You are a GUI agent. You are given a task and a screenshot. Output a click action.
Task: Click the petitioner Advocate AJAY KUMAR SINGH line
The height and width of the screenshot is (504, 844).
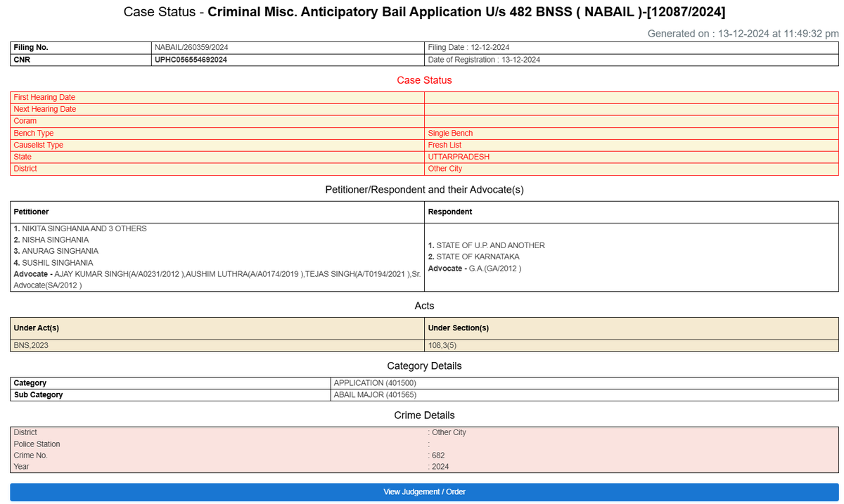tap(217, 279)
